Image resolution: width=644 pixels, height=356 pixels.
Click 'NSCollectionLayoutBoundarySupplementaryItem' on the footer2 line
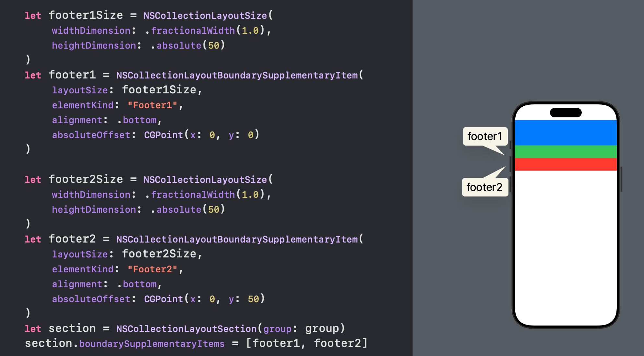pyautogui.click(x=237, y=239)
